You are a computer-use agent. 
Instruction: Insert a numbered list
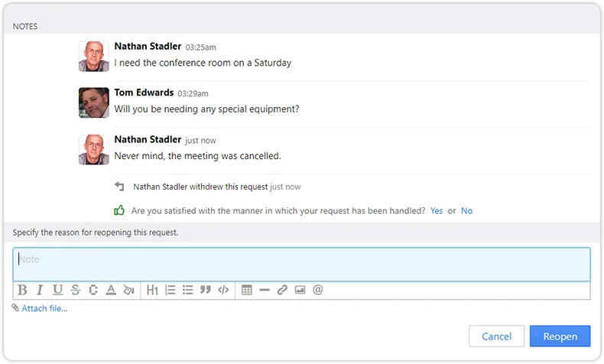pyautogui.click(x=170, y=290)
